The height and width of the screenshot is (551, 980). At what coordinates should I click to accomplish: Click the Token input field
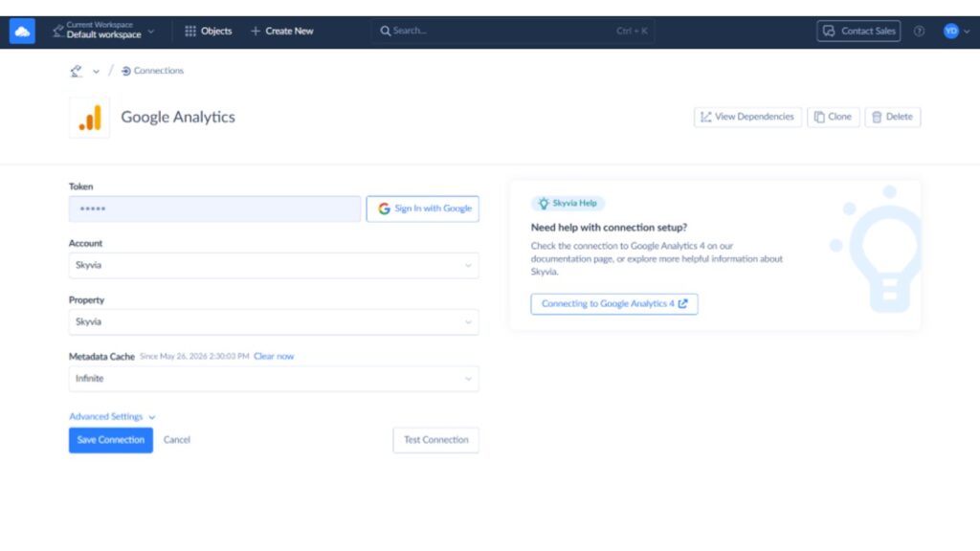pyautogui.click(x=214, y=209)
